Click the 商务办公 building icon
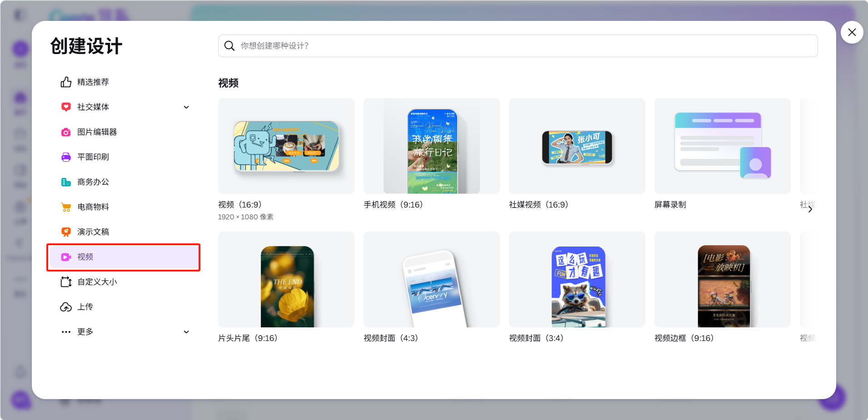Screen dimensions: 868x420 [x=66, y=182]
